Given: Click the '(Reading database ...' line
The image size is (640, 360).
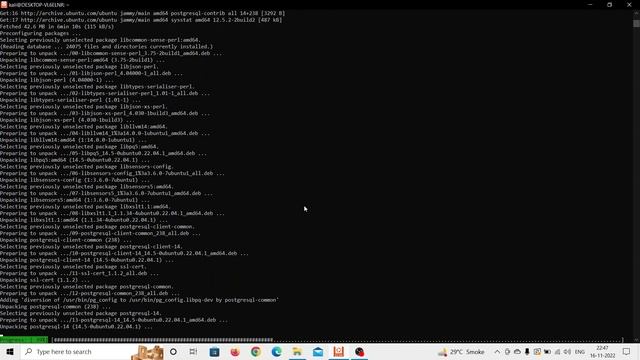Looking at the screenshot, I should [x=106, y=47].
